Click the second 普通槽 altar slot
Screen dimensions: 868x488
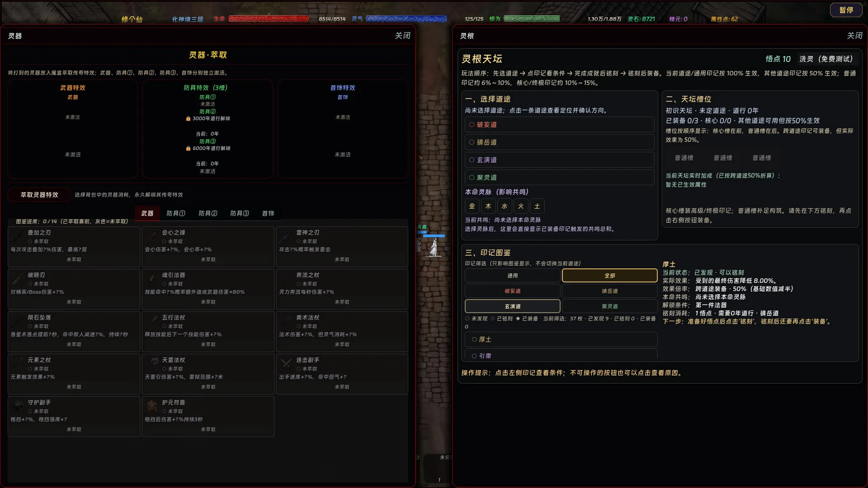(723, 158)
